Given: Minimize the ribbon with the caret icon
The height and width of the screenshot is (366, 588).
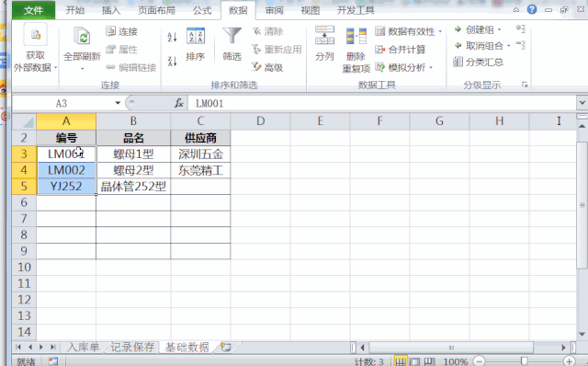Looking at the screenshot, I should 516,10.
